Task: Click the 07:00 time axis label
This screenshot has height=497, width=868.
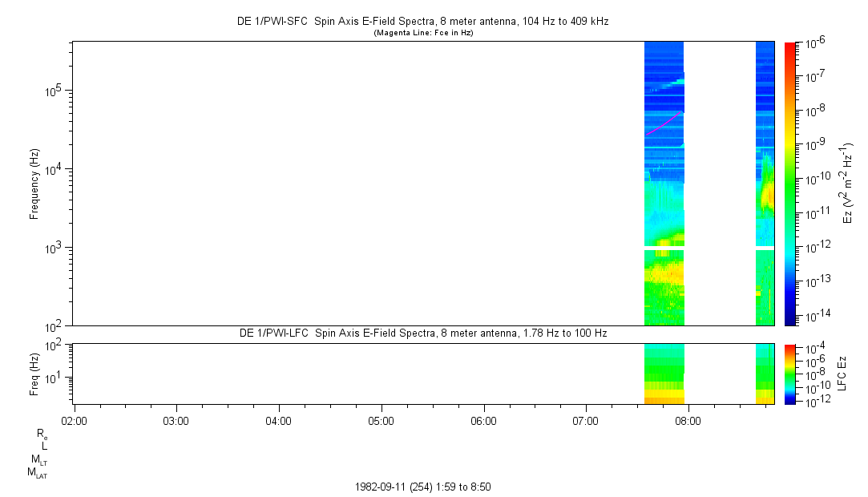Action: 586,421
